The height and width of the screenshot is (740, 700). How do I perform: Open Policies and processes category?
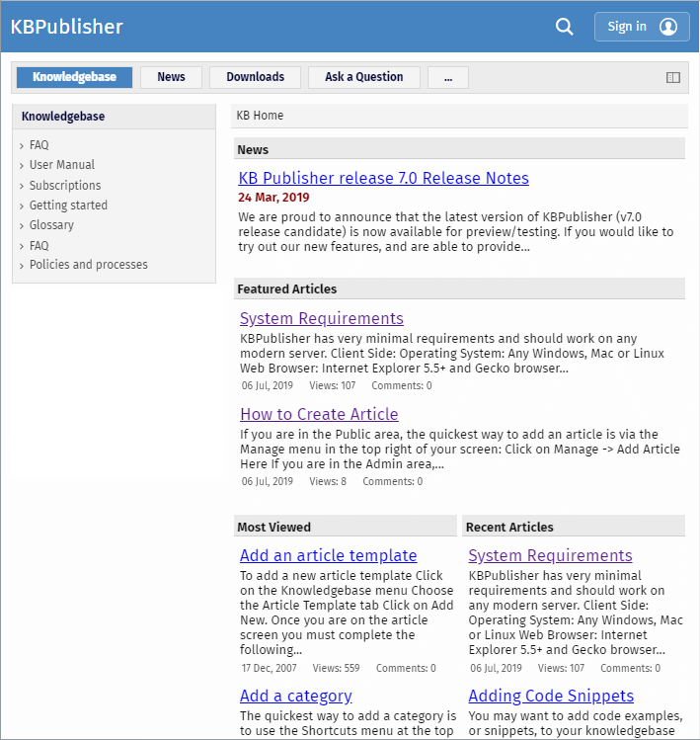pyautogui.click(x=88, y=265)
